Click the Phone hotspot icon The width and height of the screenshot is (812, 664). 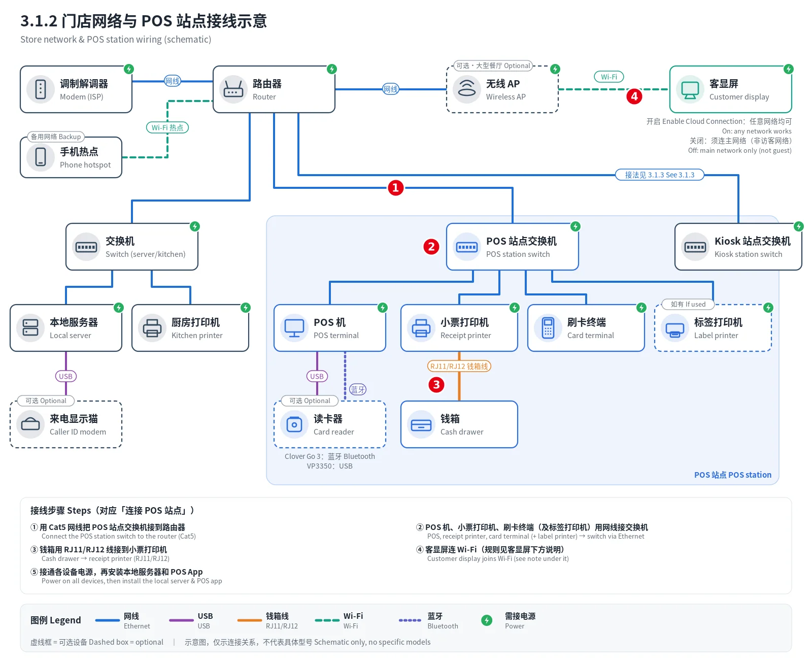click(41, 157)
